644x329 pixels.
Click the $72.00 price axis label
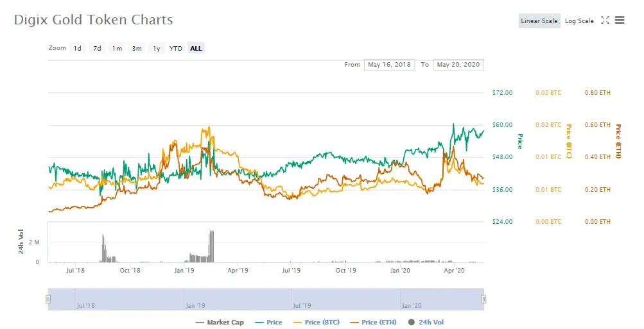(502, 93)
